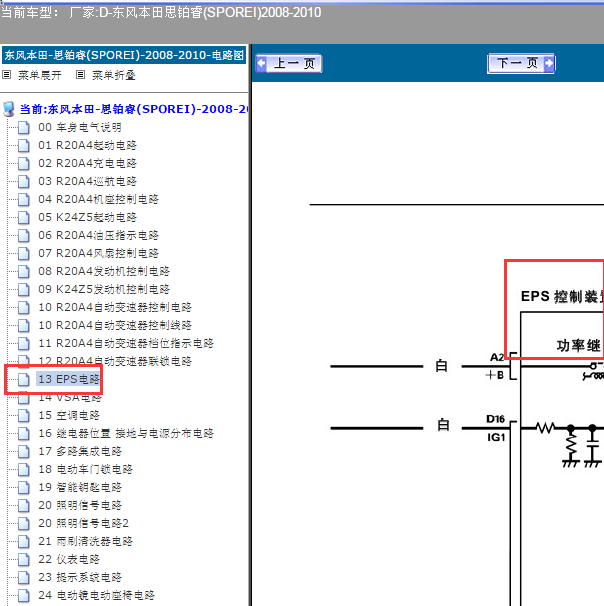This screenshot has width=604, height=606.
Task: Open 01 R20A4起动电路
Action: [x=87, y=145]
